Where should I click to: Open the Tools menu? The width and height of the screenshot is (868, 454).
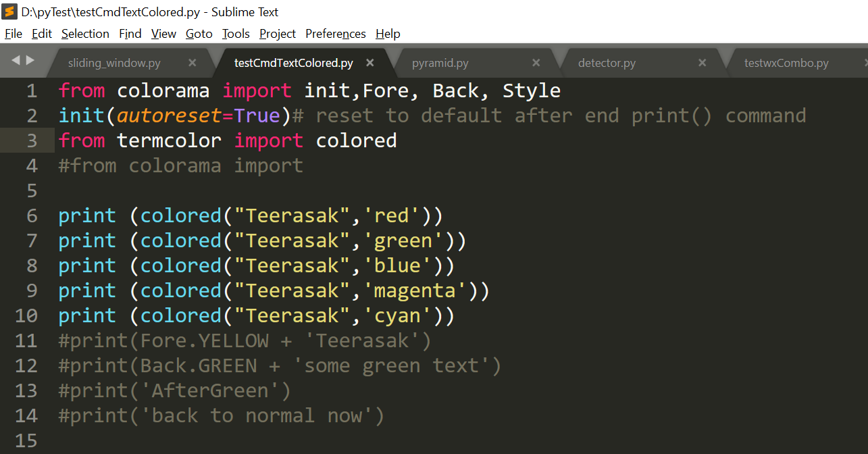(236, 34)
